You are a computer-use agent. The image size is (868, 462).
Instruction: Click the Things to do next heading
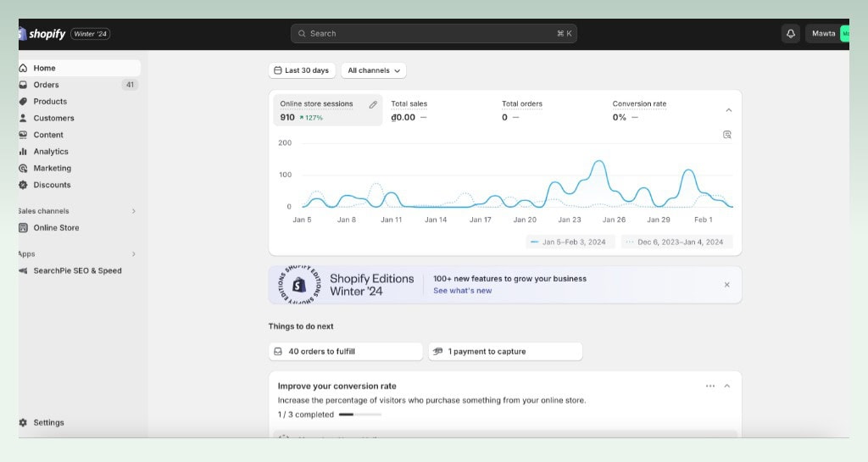tap(301, 326)
